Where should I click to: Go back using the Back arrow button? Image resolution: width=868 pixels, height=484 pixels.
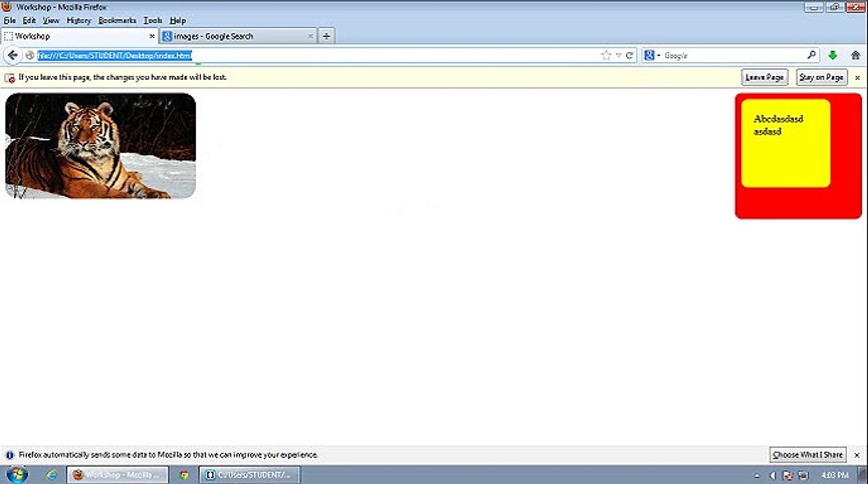coord(12,56)
